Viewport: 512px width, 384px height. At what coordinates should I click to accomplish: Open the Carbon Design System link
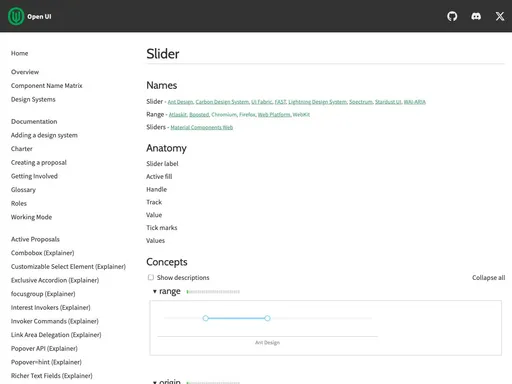click(x=222, y=102)
